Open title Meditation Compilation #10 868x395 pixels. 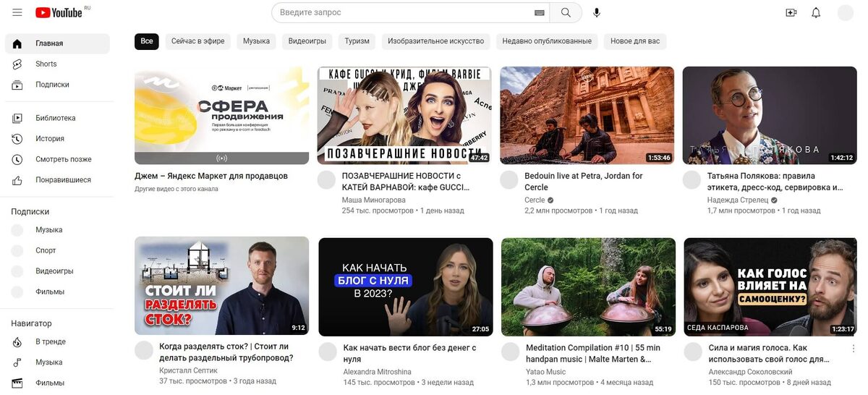pyautogui.click(x=593, y=353)
